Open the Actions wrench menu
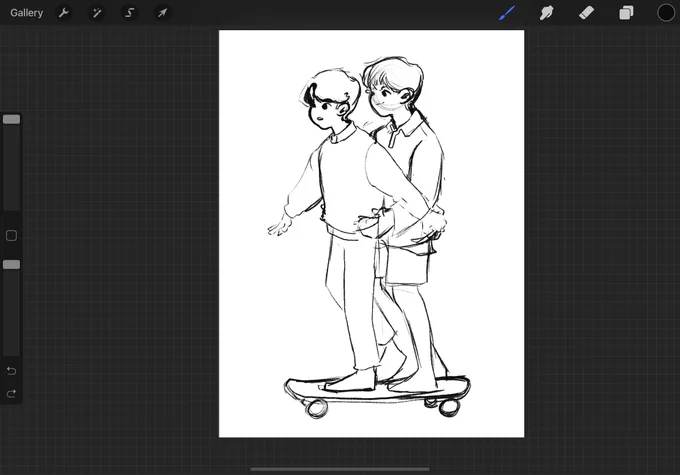 (64, 13)
